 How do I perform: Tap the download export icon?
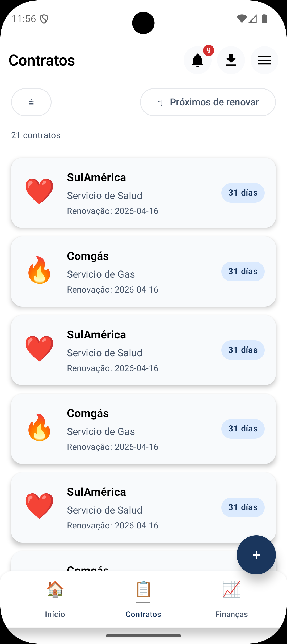231,60
